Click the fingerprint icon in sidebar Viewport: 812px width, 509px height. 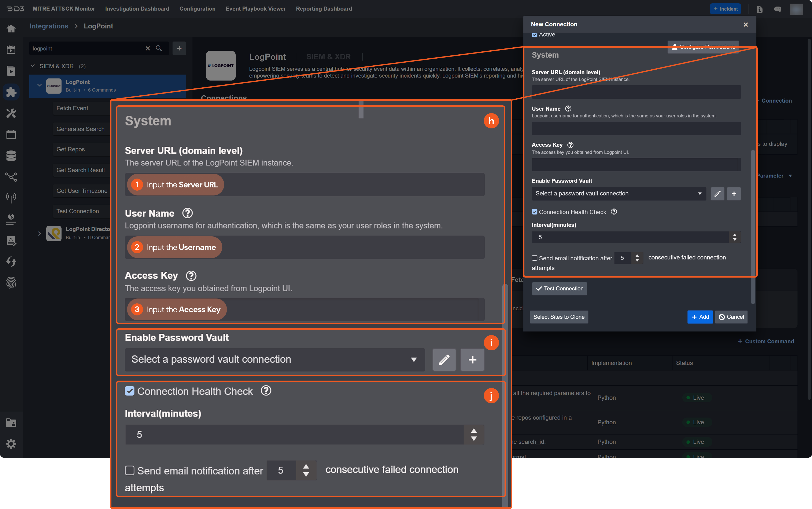[11, 283]
